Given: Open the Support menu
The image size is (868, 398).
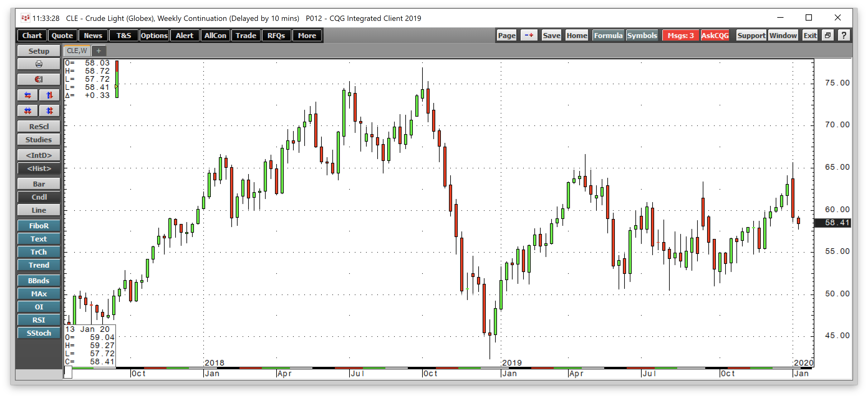Looking at the screenshot, I should coord(751,35).
